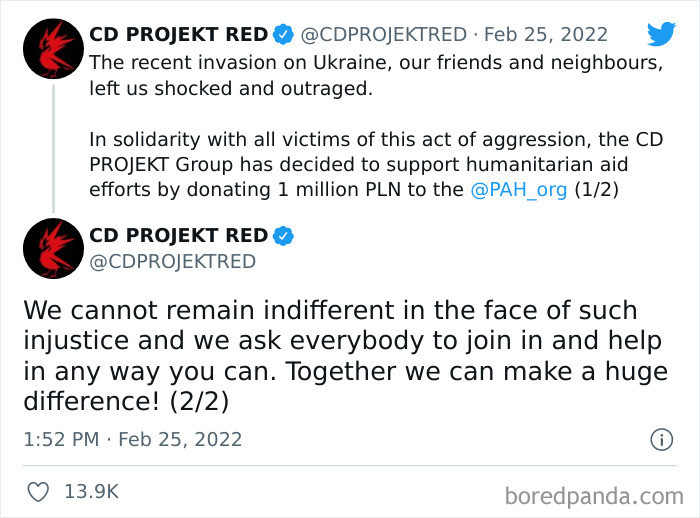Open the second tweet's CD Projekt Red avatar
This screenshot has width=700, height=518.
pyautogui.click(x=53, y=248)
